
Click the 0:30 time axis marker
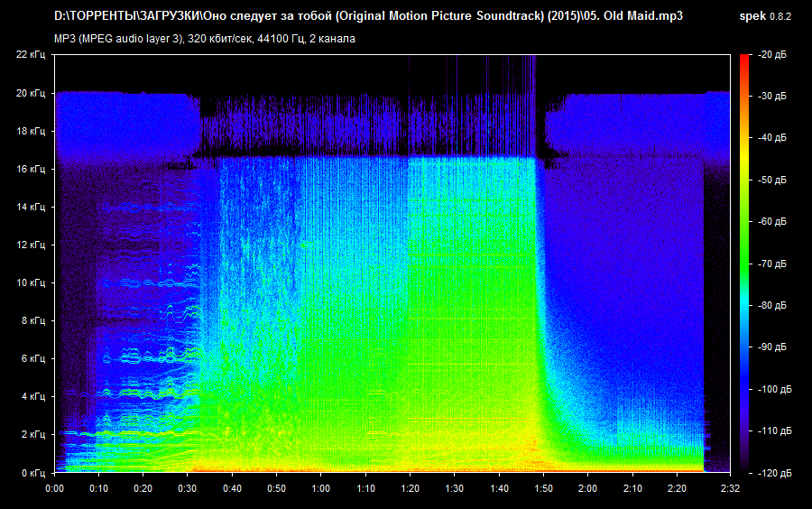[187, 488]
